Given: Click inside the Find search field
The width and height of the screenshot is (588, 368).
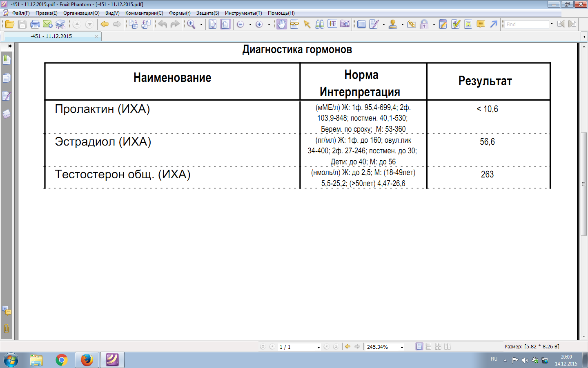Looking at the screenshot, I should pyautogui.click(x=526, y=25).
